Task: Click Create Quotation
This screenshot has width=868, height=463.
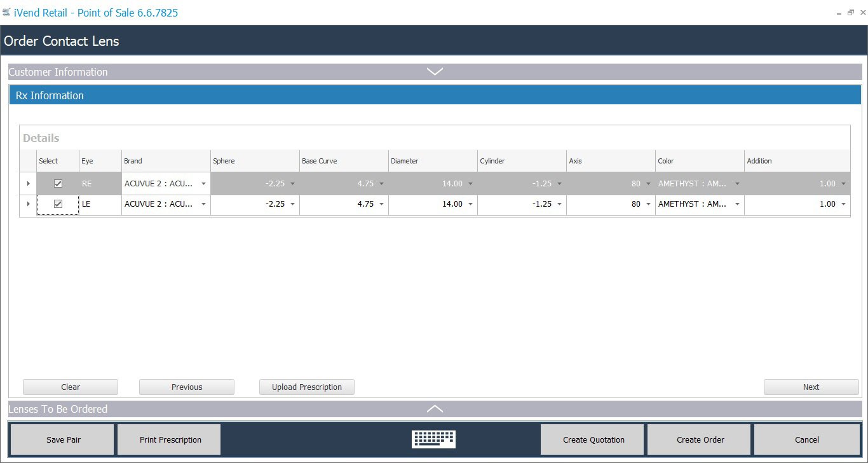Action: tap(592, 439)
